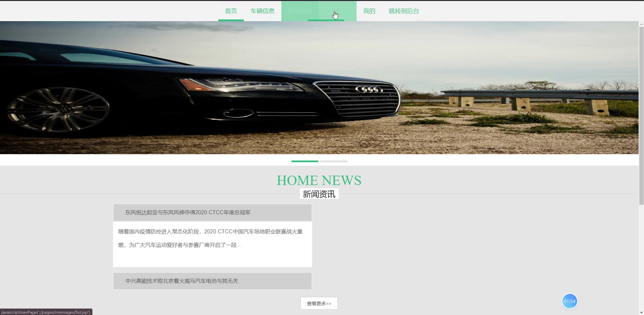Go to 跳转到后台 in navigation

pyautogui.click(x=404, y=11)
